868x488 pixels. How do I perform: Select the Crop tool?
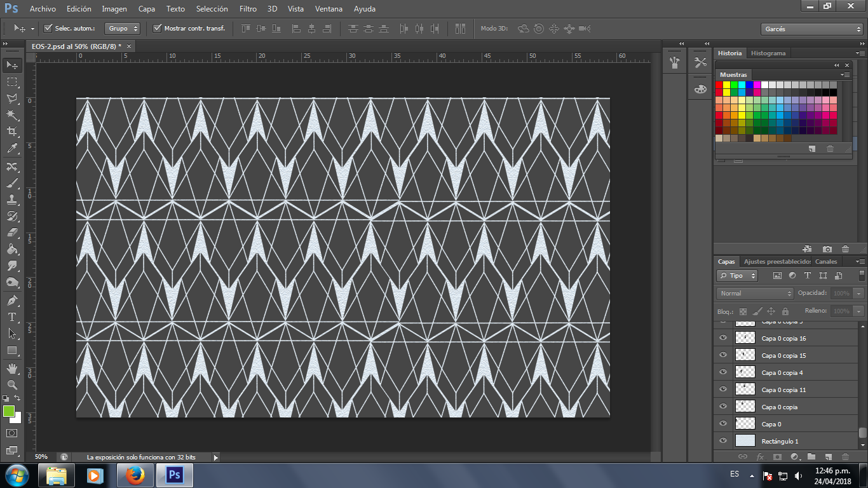click(12, 132)
